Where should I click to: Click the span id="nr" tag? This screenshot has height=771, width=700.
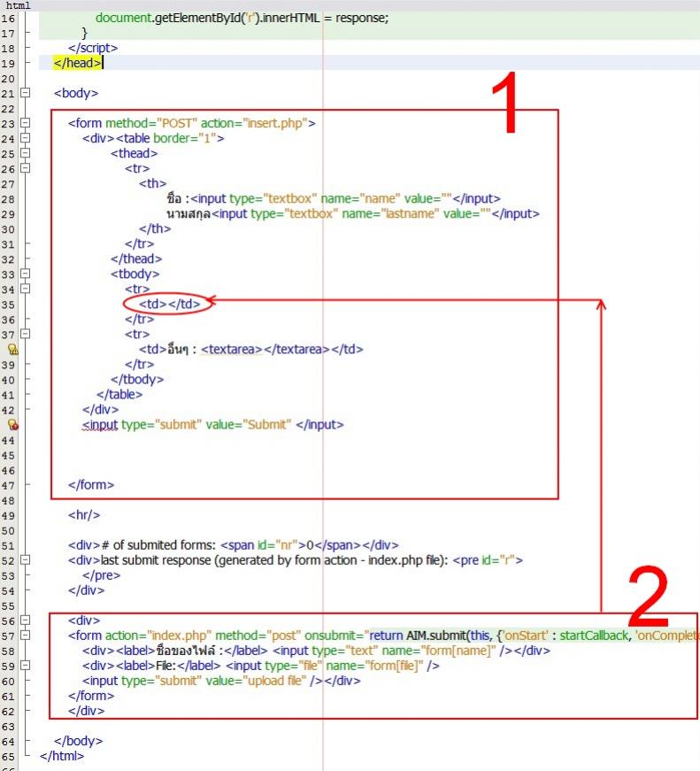tap(263, 544)
